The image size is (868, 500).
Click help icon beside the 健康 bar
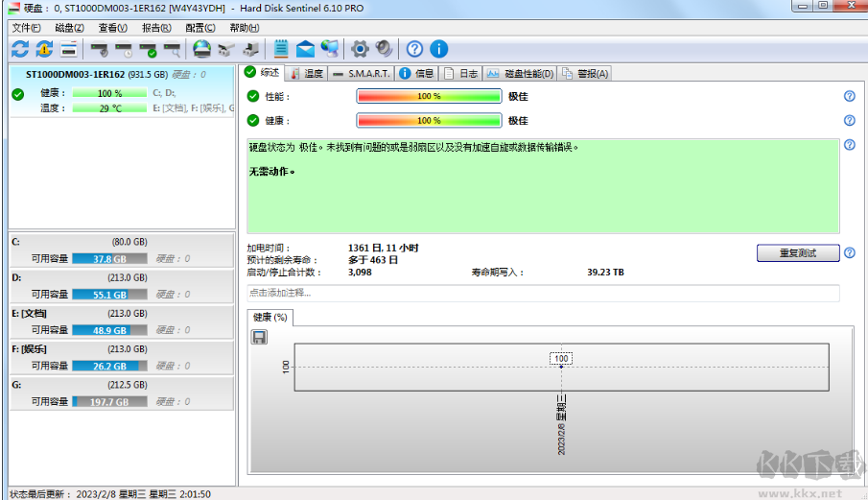coord(850,120)
